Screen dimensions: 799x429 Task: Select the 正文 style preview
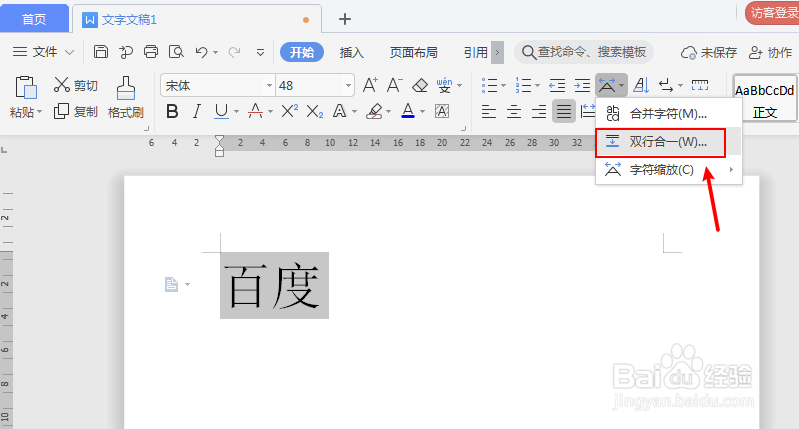764,99
